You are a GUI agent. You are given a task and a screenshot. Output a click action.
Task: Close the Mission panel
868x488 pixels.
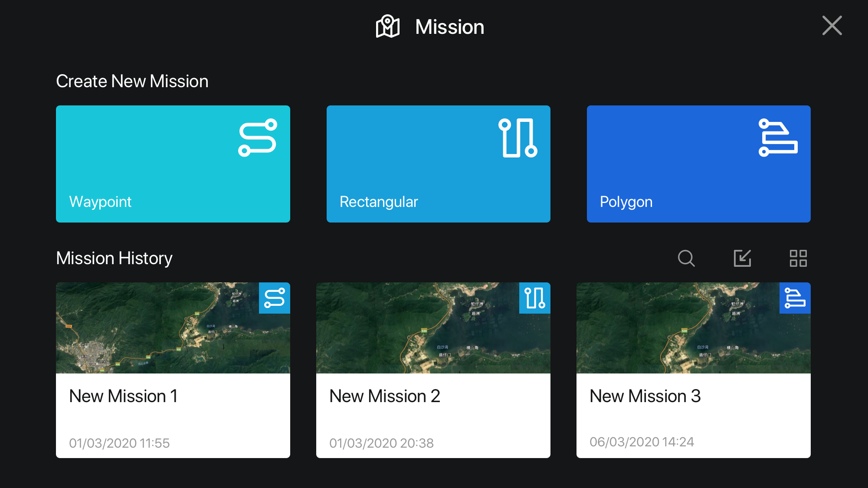tap(832, 26)
